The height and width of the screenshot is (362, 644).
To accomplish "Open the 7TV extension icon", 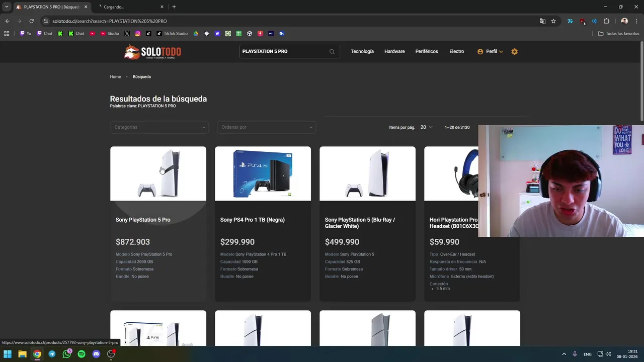I will (570, 21).
